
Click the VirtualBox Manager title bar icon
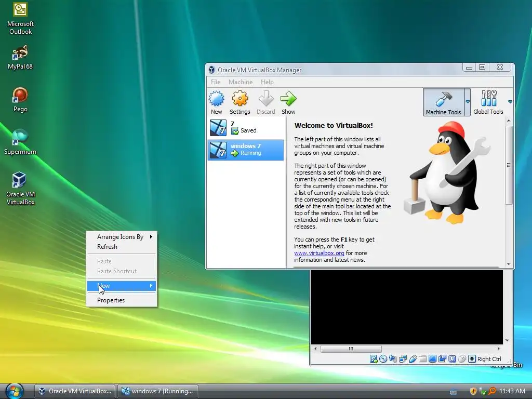[x=211, y=70]
